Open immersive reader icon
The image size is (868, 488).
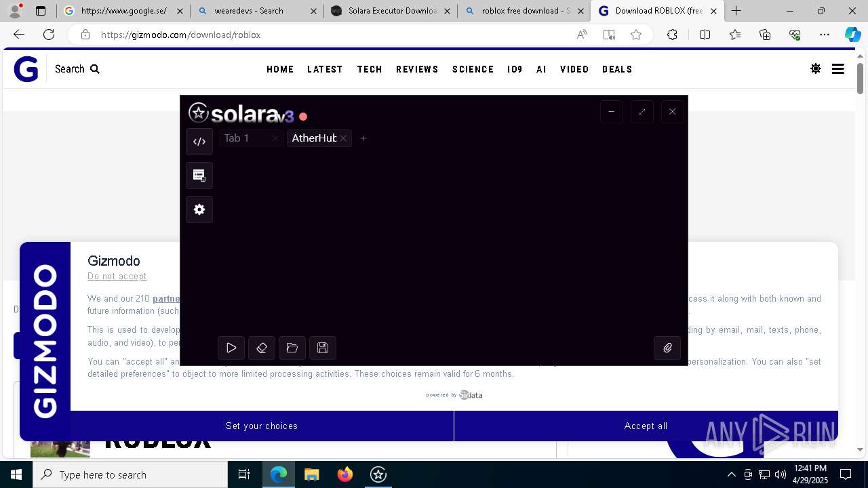click(609, 35)
